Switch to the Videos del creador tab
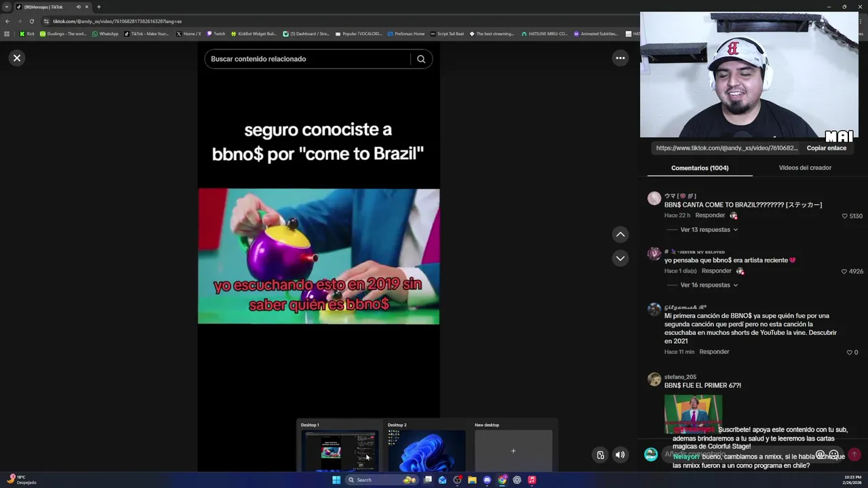The image size is (868, 488). coord(805,167)
